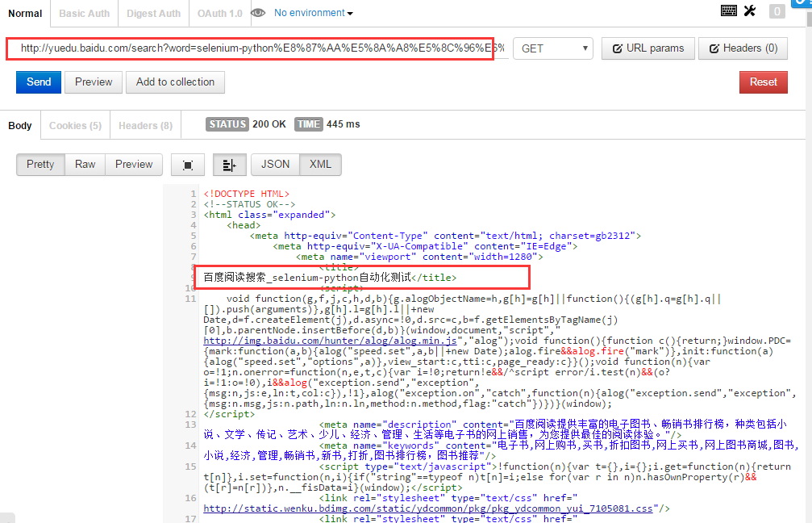Toggle line wrap indent icon

230,165
